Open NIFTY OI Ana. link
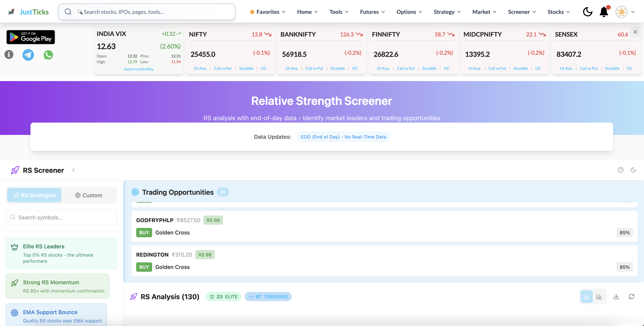 pyautogui.click(x=200, y=68)
